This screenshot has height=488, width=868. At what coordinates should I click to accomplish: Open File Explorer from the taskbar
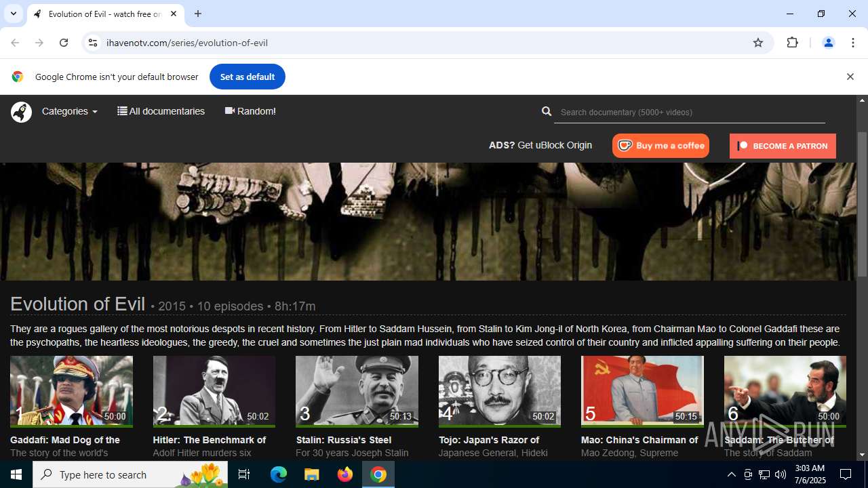pyautogui.click(x=311, y=474)
